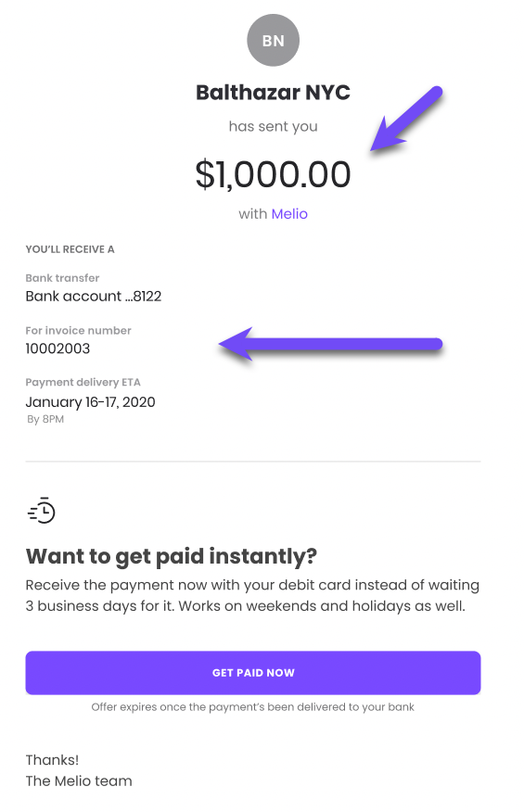Click the invoice number 10002003
This screenshot has width=524, height=812.
point(58,349)
